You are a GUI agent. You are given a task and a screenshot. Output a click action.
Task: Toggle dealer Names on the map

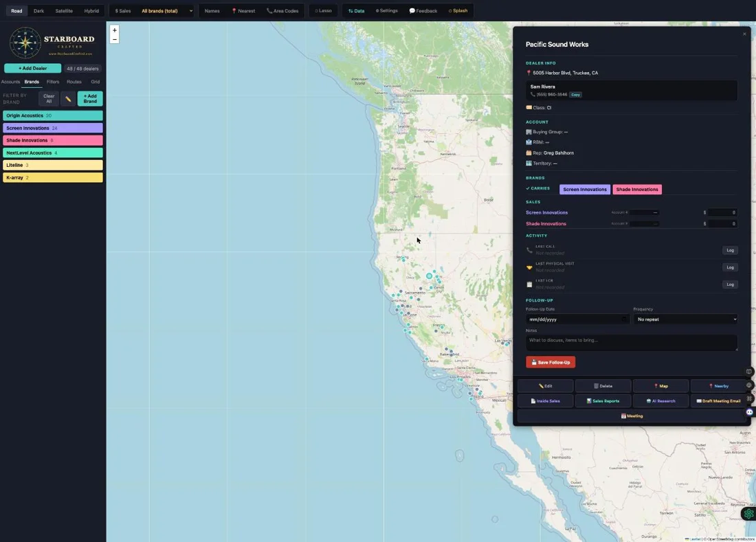tap(212, 10)
